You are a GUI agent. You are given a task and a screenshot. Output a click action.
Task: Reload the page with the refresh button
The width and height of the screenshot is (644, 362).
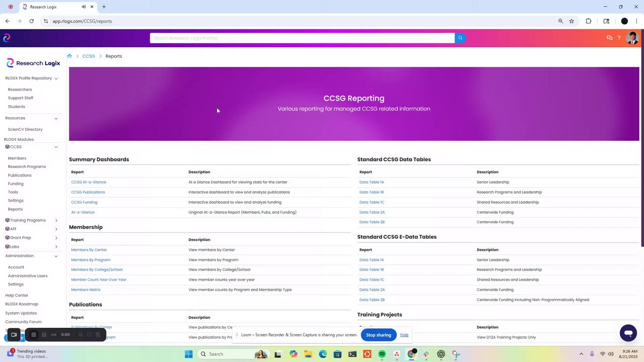click(x=31, y=21)
